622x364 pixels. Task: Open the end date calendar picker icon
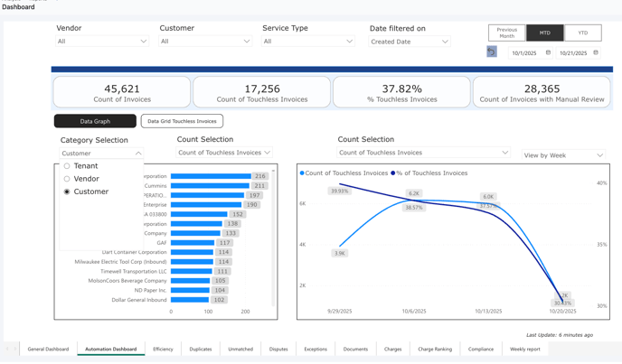pos(596,52)
